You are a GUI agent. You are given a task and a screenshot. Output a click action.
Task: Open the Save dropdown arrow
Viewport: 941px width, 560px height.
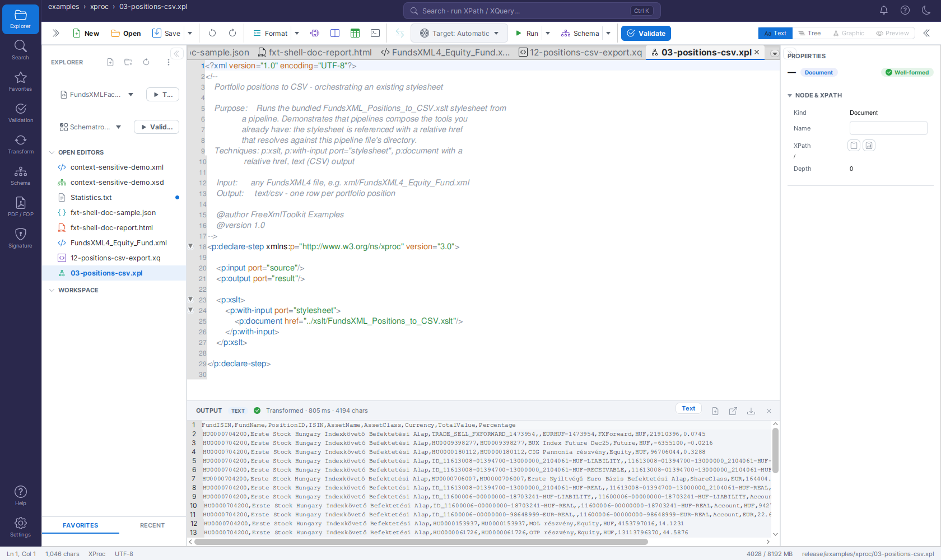tap(190, 33)
